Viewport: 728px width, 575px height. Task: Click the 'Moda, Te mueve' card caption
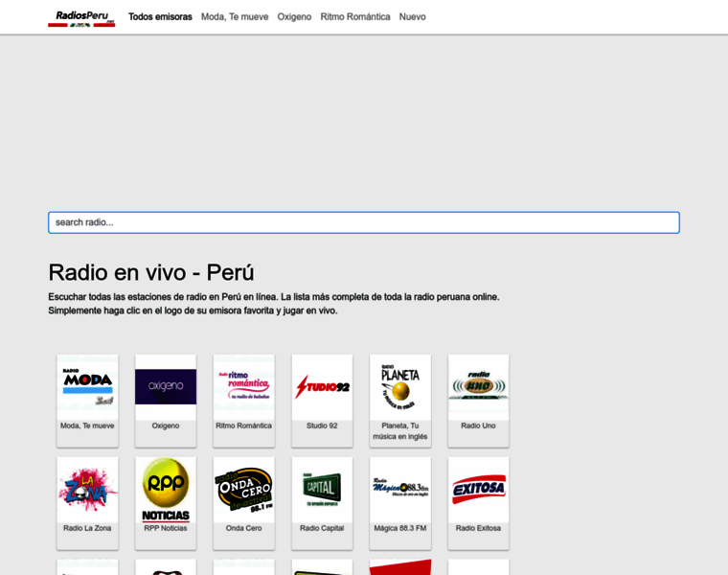(x=87, y=425)
